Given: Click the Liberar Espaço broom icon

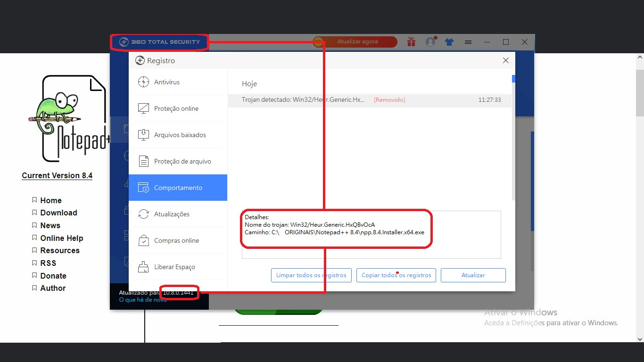Looking at the screenshot, I should [x=143, y=267].
